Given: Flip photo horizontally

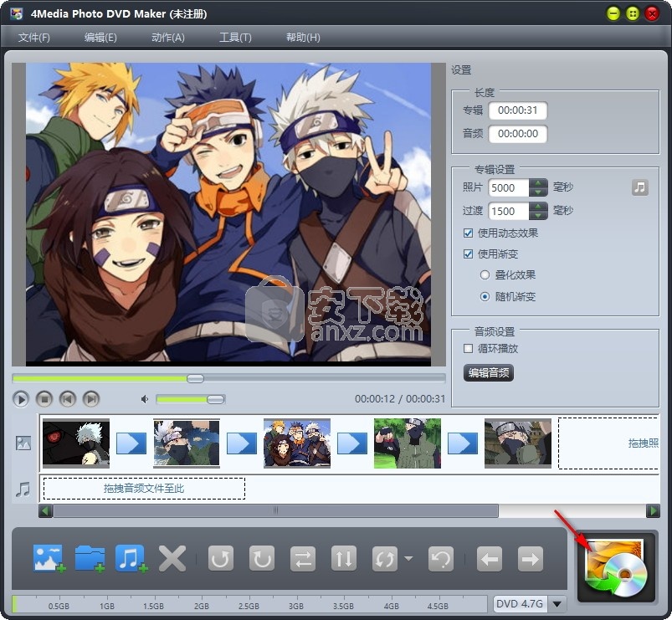Looking at the screenshot, I should point(303,558).
